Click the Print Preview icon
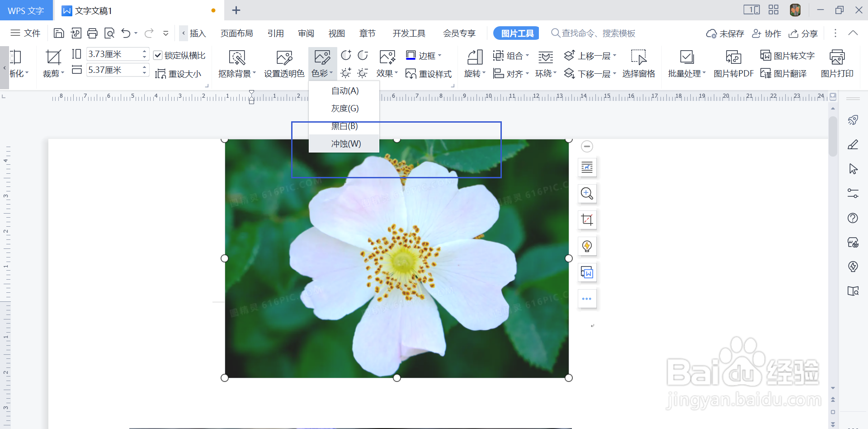The width and height of the screenshot is (868, 429). coord(109,33)
